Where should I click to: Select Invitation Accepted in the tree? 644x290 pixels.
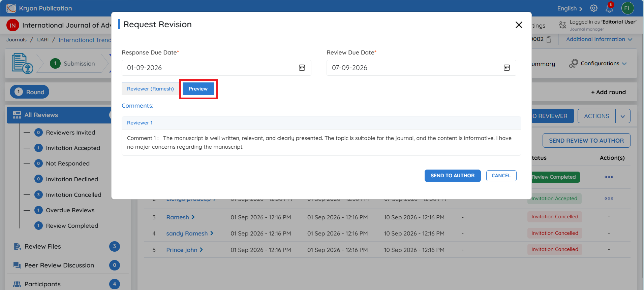click(x=73, y=148)
